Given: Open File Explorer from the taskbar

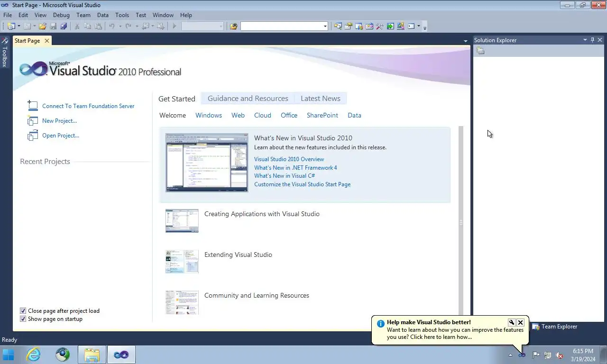Looking at the screenshot, I should tap(92, 355).
